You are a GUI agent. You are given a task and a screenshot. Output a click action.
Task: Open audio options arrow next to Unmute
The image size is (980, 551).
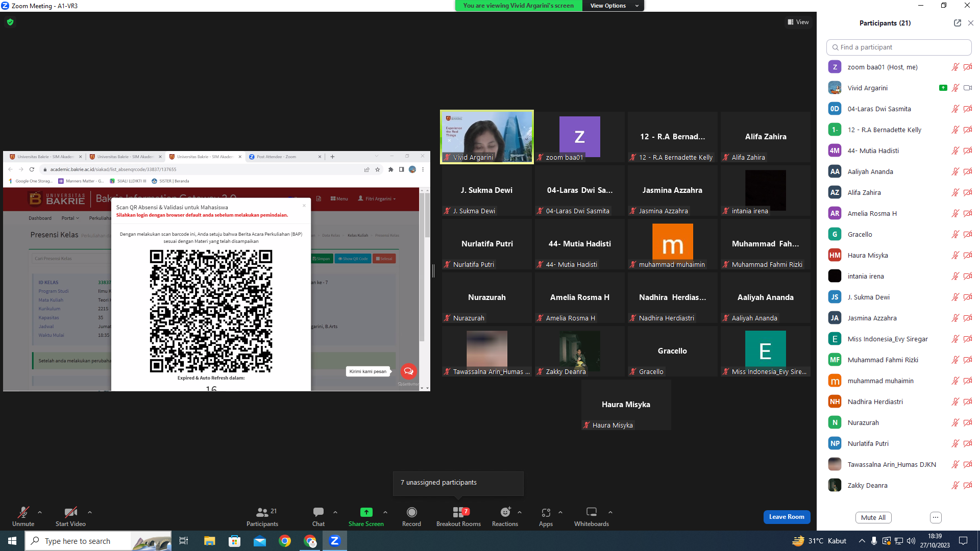(40, 512)
